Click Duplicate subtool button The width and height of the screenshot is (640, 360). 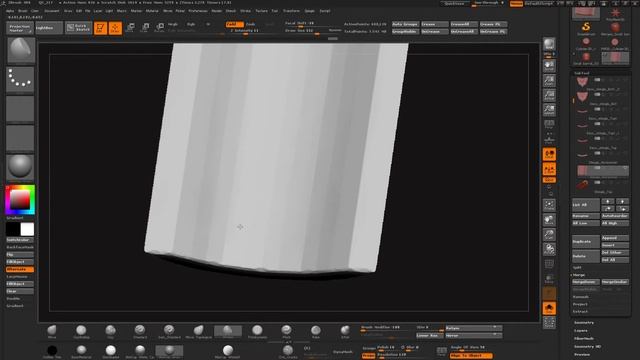585,242
